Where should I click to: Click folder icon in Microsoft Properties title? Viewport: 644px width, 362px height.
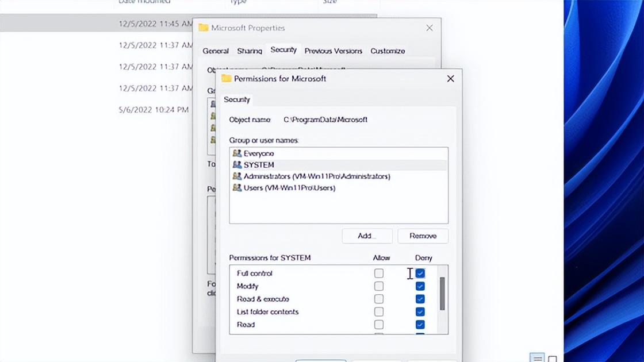click(x=204, y=28)
